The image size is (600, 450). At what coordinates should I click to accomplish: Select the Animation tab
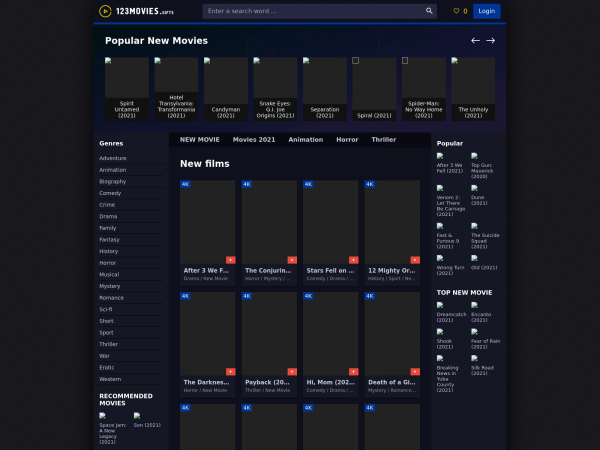point(305,140)
